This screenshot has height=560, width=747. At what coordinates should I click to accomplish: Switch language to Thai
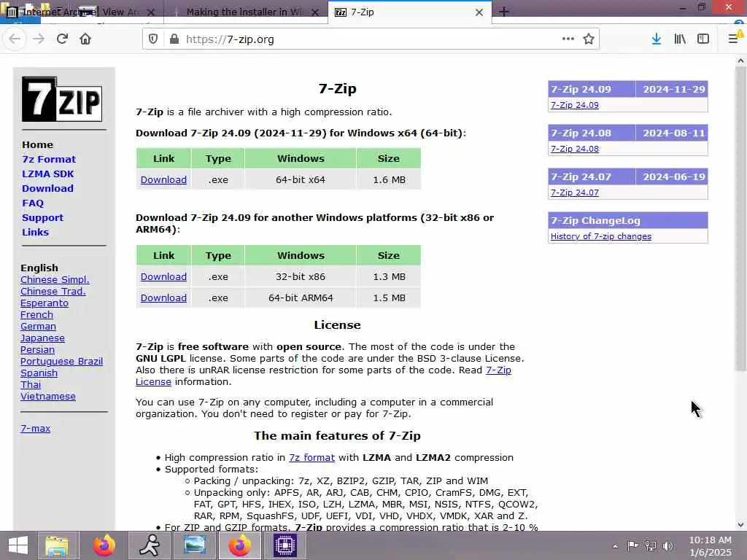tap(31, 384)
